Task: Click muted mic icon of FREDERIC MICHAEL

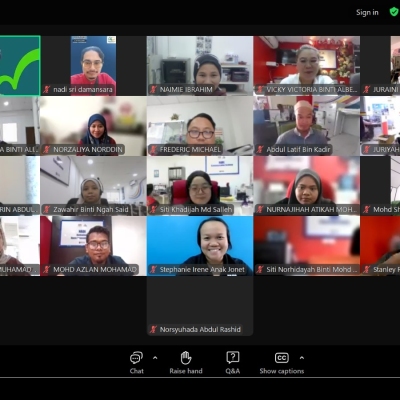Action: 153,149
